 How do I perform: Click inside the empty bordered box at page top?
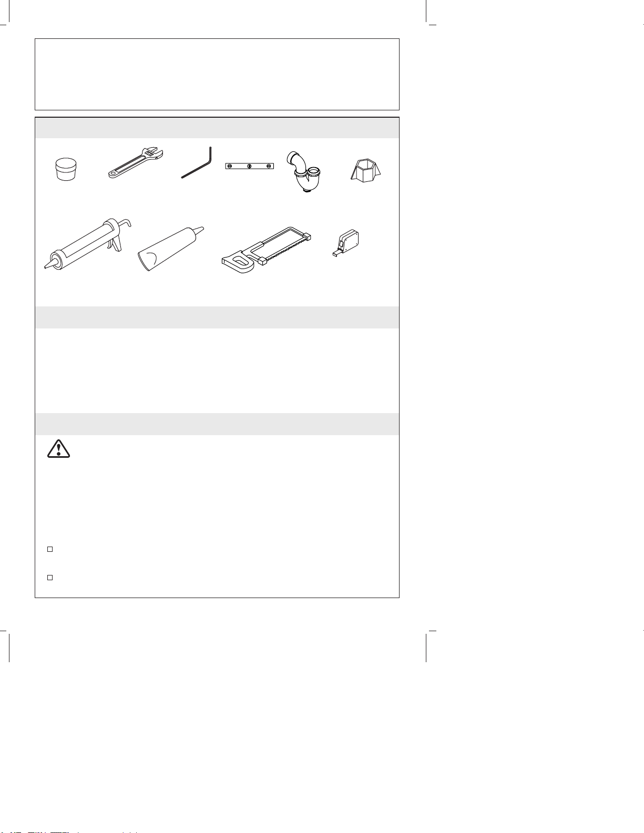(x=217, y=74)
